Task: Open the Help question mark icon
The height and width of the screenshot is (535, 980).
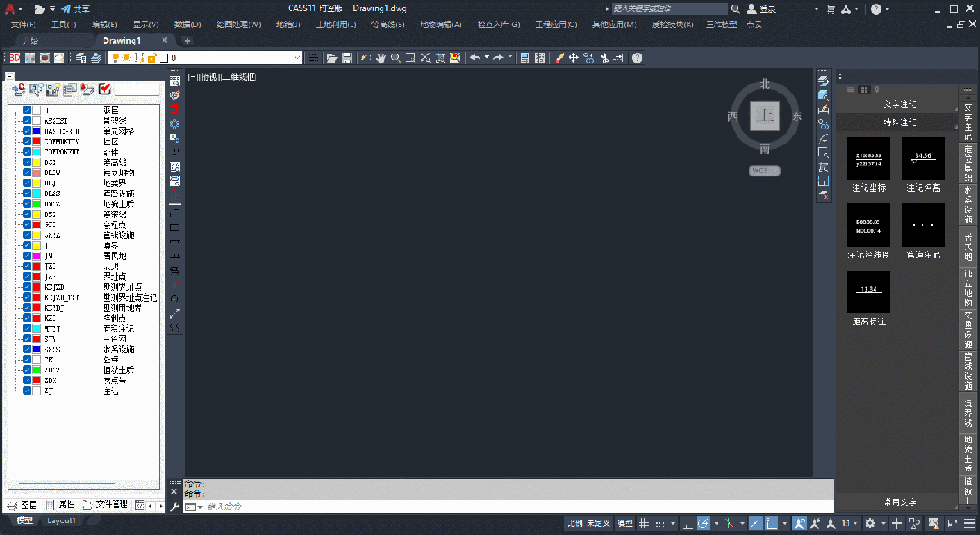Action: click(x=637, y=57)
